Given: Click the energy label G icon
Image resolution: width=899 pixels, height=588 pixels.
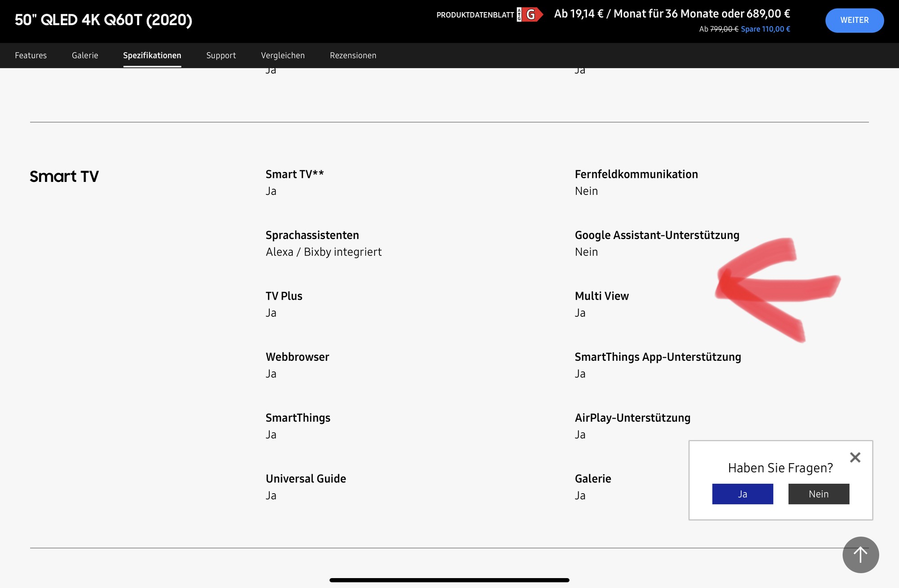Looking at the screenshot, I should [530, 15].
